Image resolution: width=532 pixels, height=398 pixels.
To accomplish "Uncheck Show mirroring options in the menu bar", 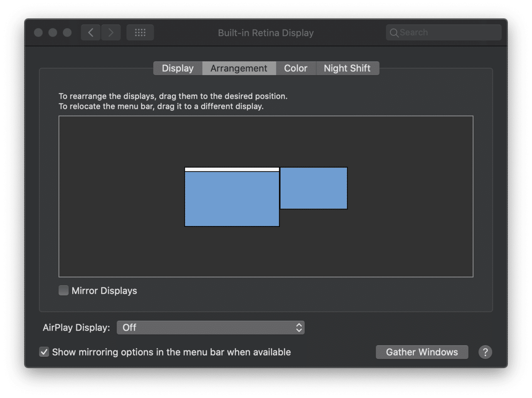I will tap(44, 352).
